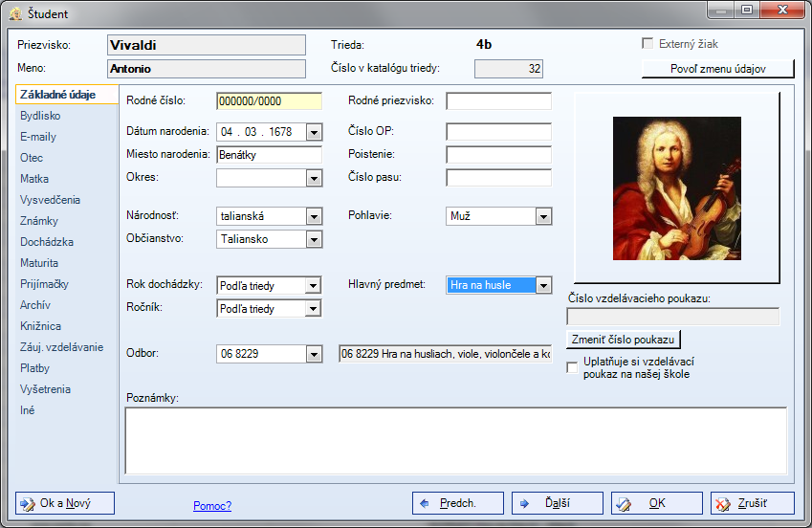Click the student portrait photo

tap(677, 188)
